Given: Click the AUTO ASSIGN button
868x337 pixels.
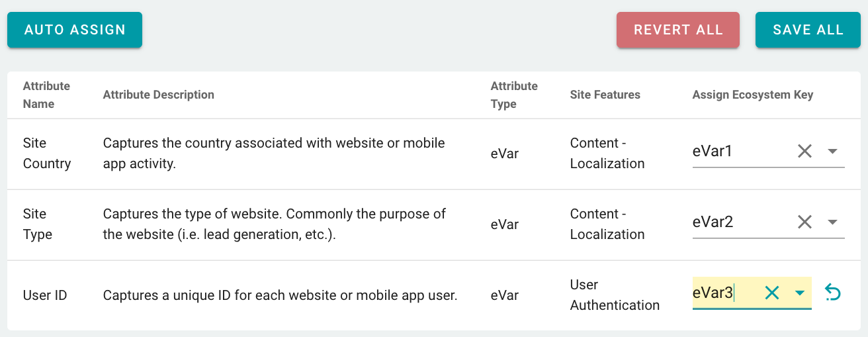Looking at the screenshot, I should [x=75, y=30].
